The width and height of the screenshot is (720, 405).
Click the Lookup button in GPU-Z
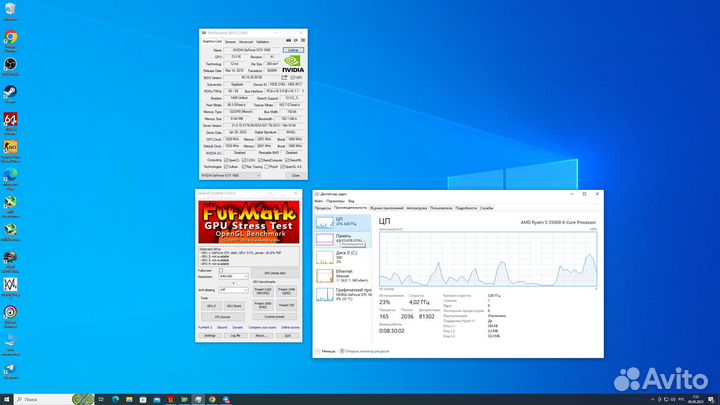(x=293, y=50)
